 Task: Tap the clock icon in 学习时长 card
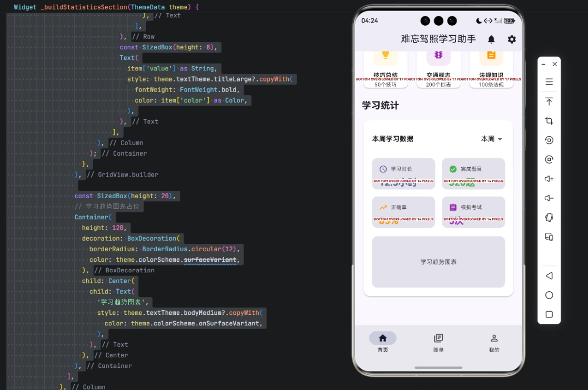click(x=383, y=169)
